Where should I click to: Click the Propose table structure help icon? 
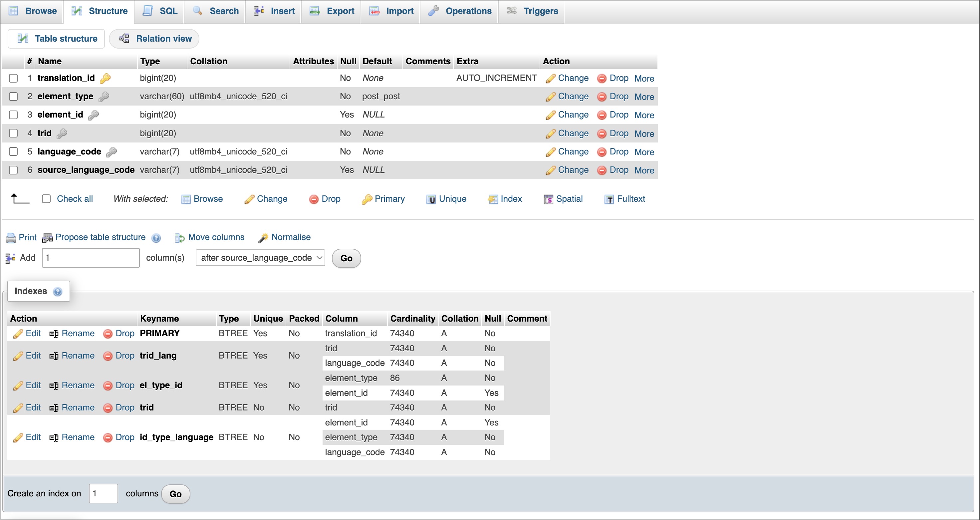156,238
